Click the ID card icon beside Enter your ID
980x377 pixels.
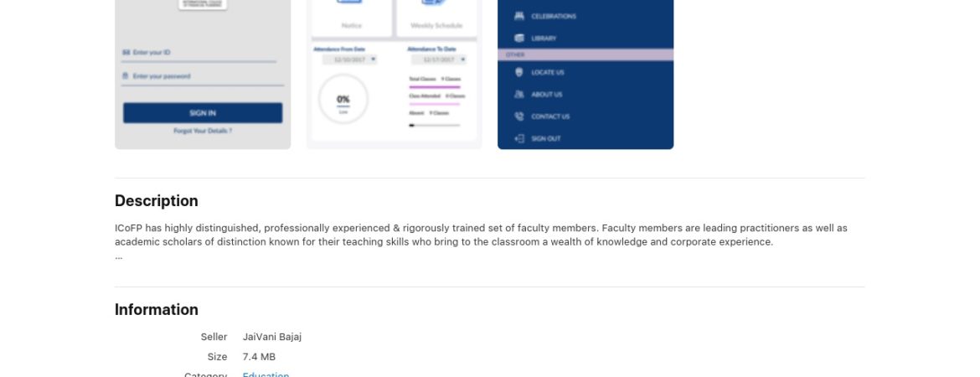(126, 53)
